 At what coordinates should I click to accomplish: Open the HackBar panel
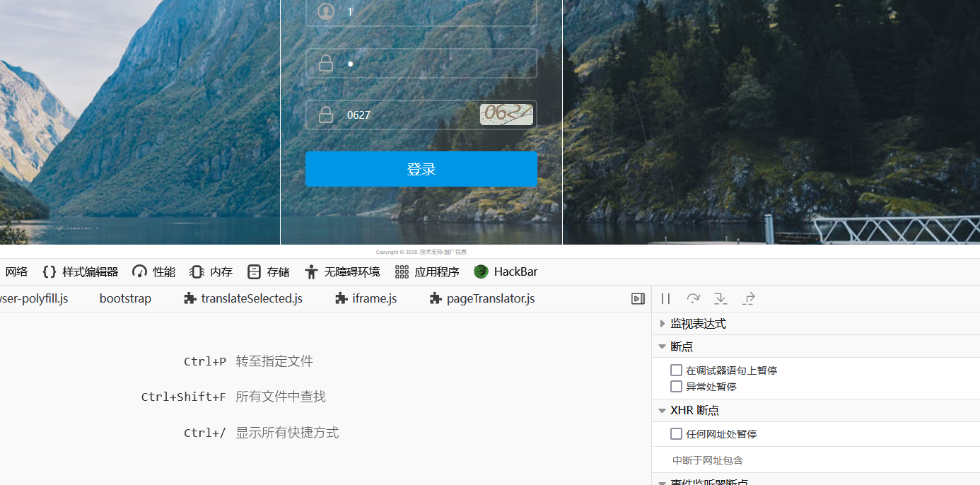[506, 271]
